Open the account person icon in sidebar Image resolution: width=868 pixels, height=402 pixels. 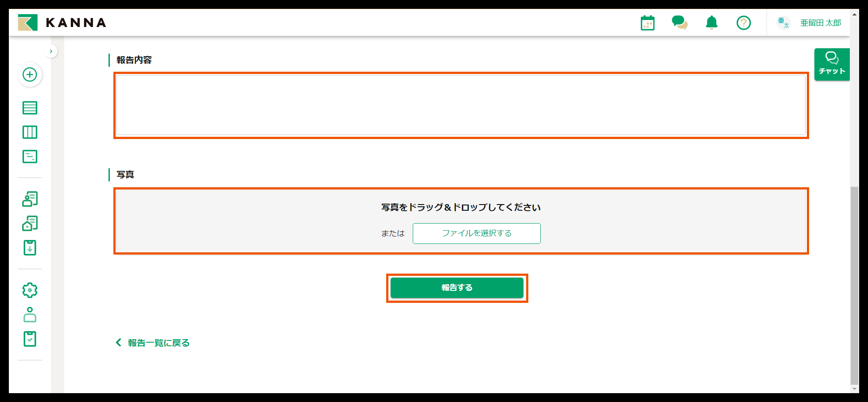click(x=29, y=315)
